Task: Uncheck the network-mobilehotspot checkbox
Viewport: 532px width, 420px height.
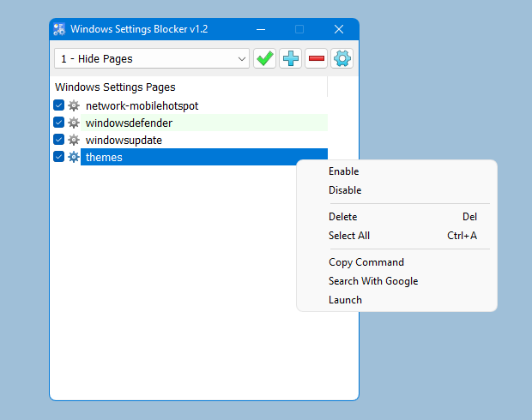Action: 58,105
